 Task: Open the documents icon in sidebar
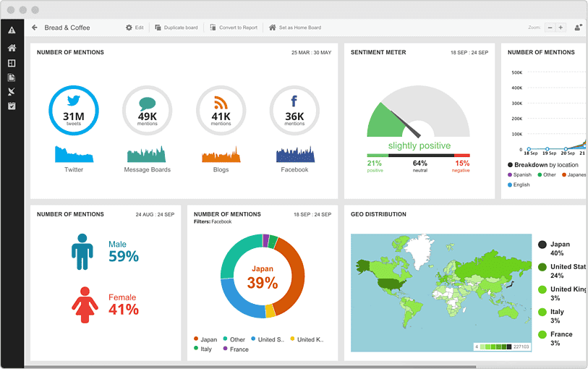click(12, 77)
